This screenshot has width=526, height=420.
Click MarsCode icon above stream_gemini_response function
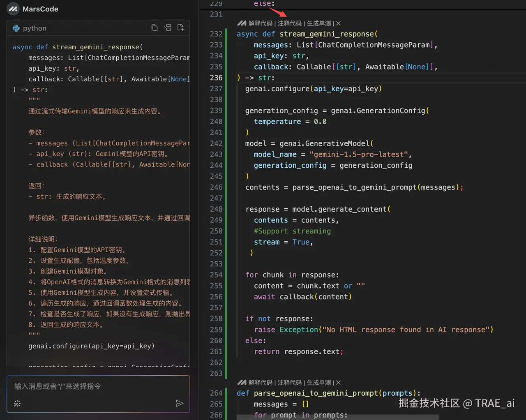242,23
